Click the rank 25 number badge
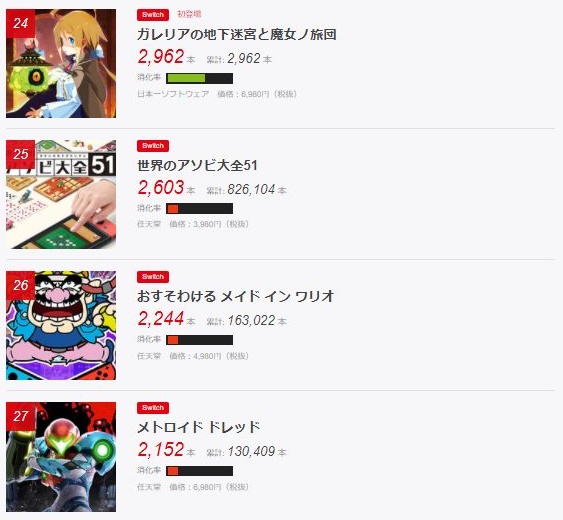 coord(20,154)
